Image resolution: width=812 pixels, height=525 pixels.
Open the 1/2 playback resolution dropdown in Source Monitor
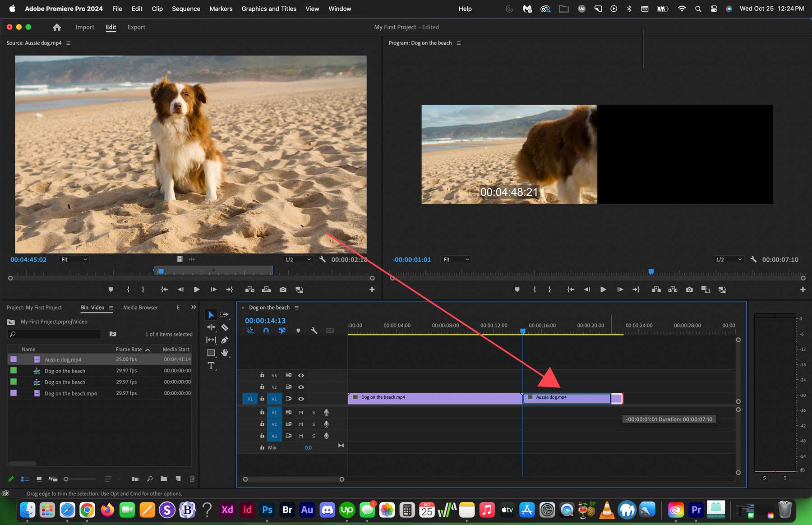[x=297, y=259]
